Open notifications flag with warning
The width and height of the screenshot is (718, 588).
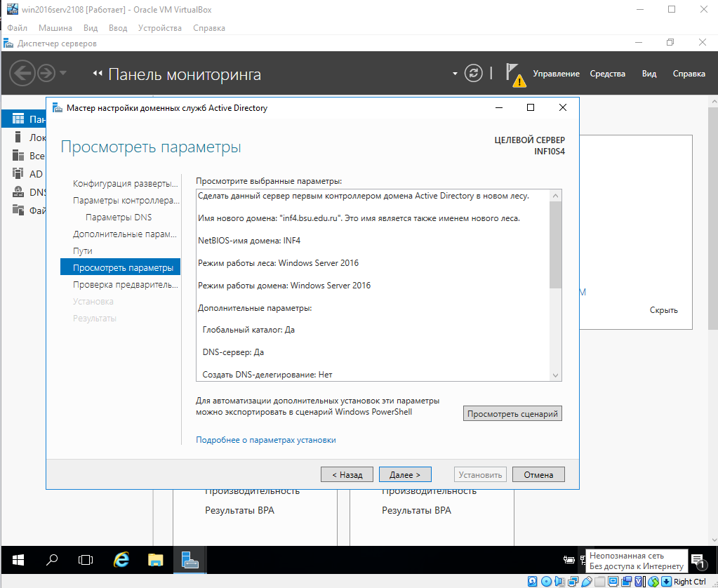tap(516, 74)
